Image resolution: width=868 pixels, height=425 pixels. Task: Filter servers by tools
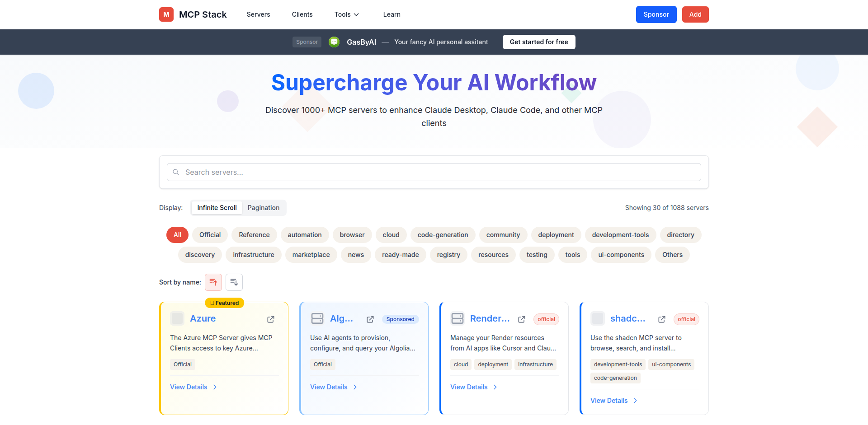(x=572, y=255)
